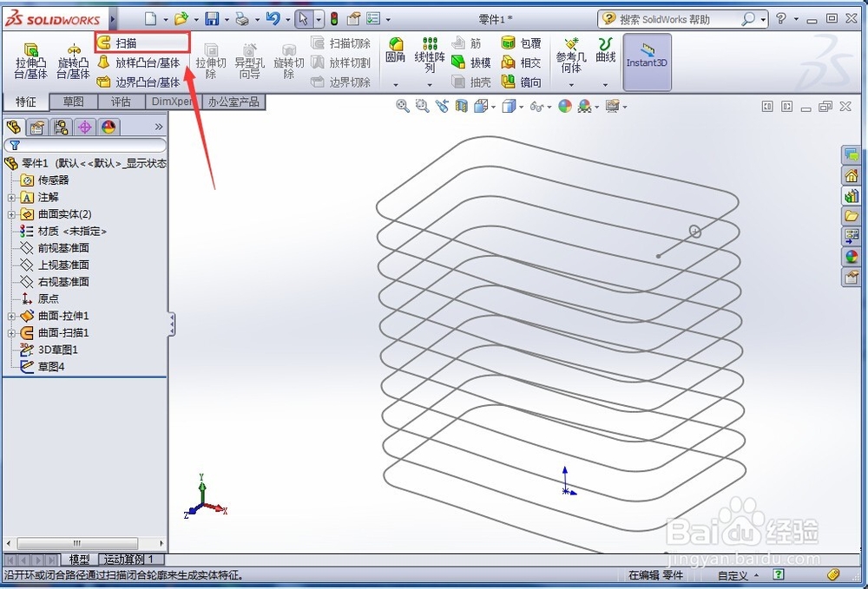
Task: Click the feature tree filter field
Action: [85, 146]
